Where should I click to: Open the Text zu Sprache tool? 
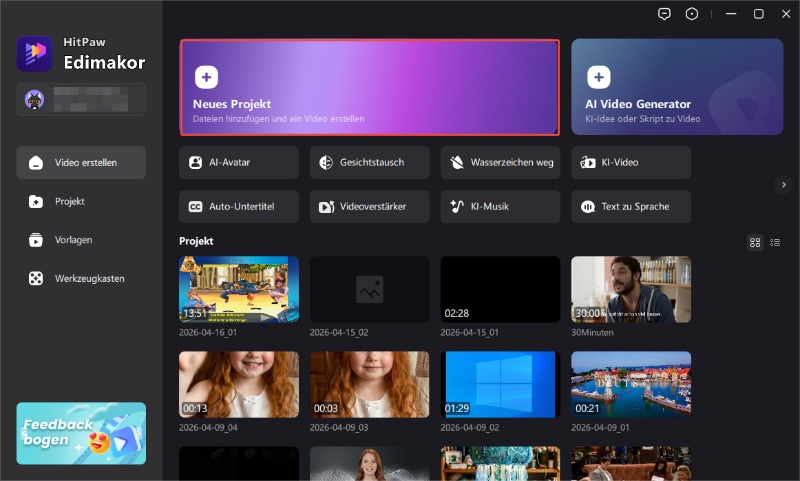[631, 207]
